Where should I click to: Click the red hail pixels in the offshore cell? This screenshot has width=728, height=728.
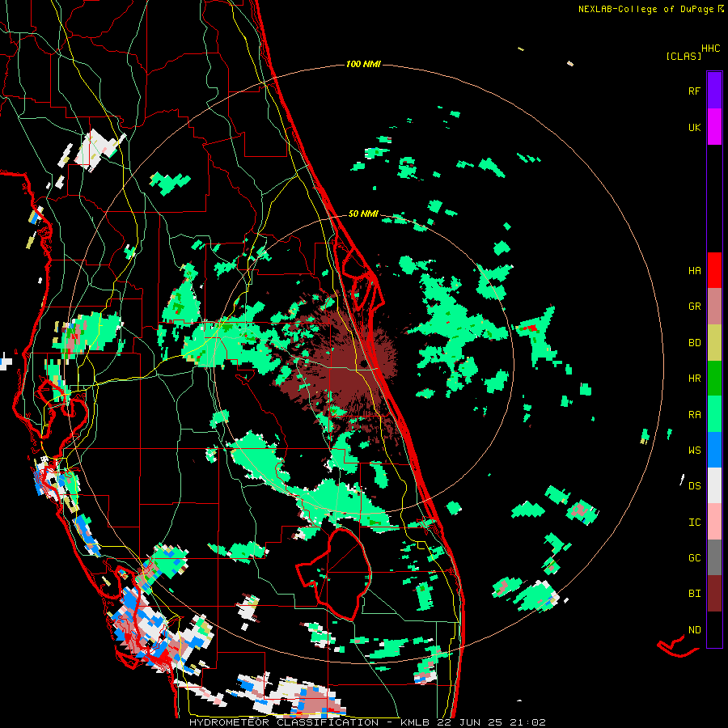pos(531,328)
